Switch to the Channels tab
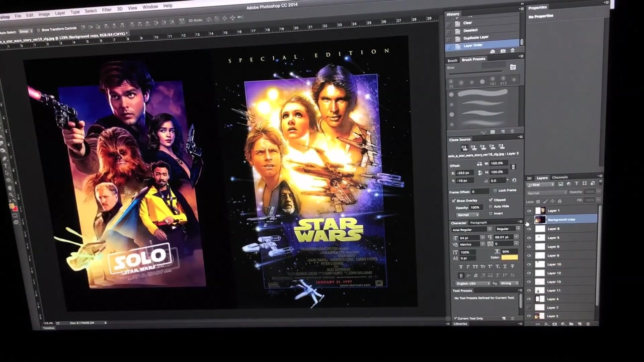 pyautogui.click(x=560, y=177)
